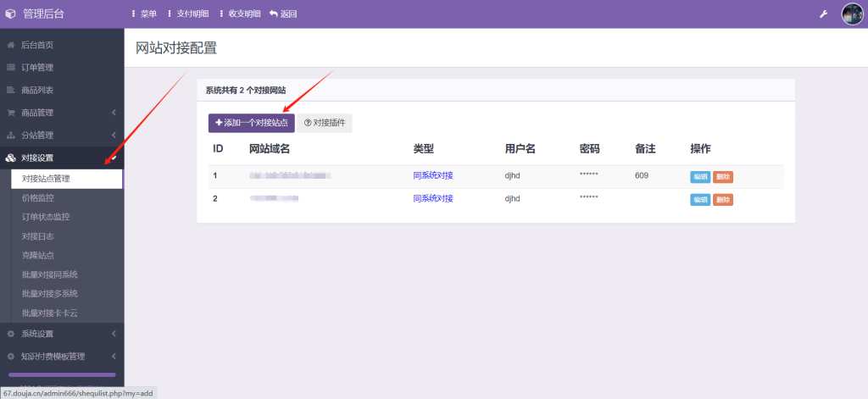This screenshot has height=399, width=868.
Task: Click the cart icon beside 商品管理
Action: (10, 113)
